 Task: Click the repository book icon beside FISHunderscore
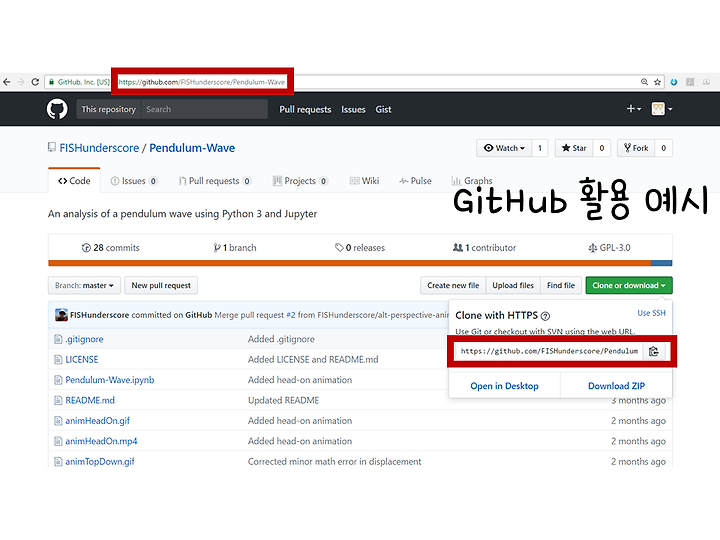52,147
